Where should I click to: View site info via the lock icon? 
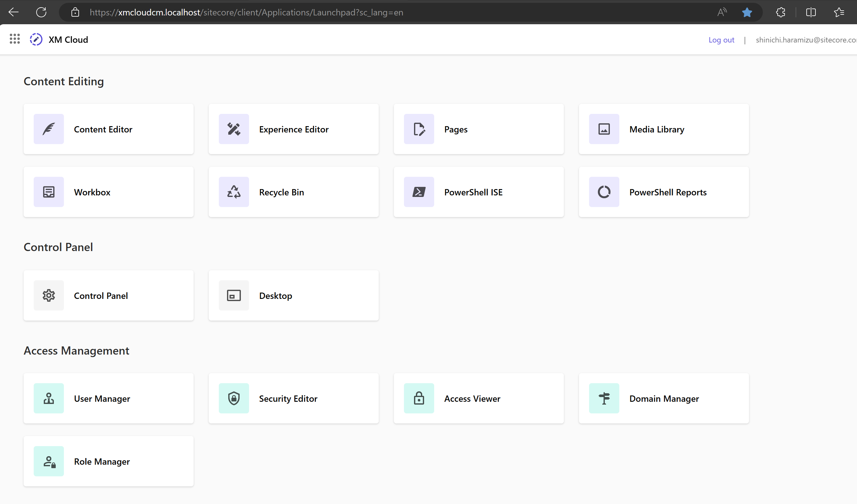click(75, 13)
